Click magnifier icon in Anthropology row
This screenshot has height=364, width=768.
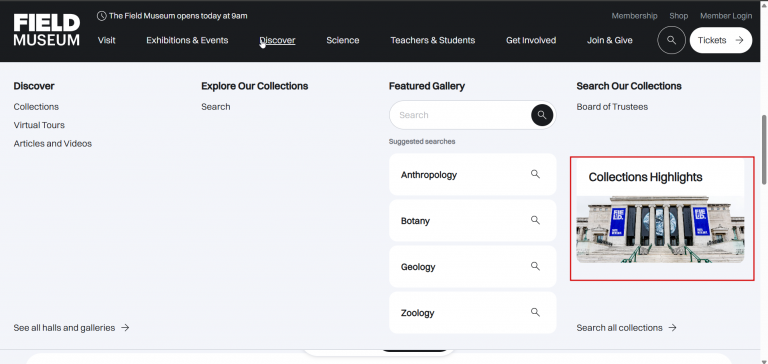point(535,174)
